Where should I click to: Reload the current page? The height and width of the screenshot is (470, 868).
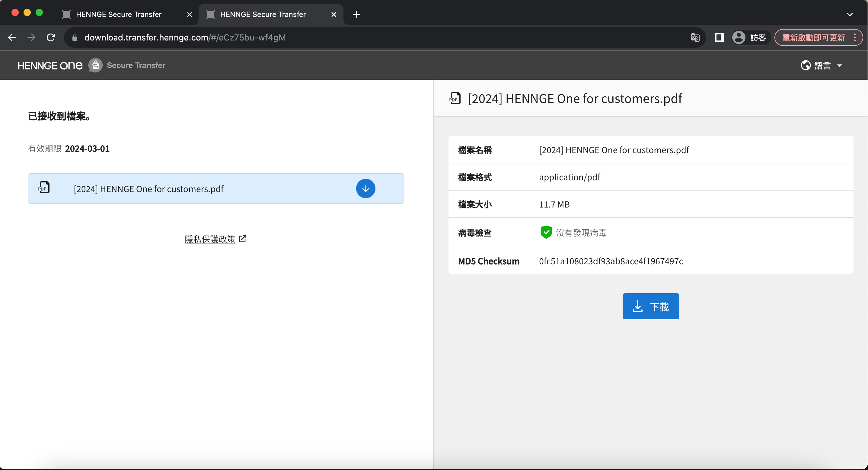click(x=51, y=37)
